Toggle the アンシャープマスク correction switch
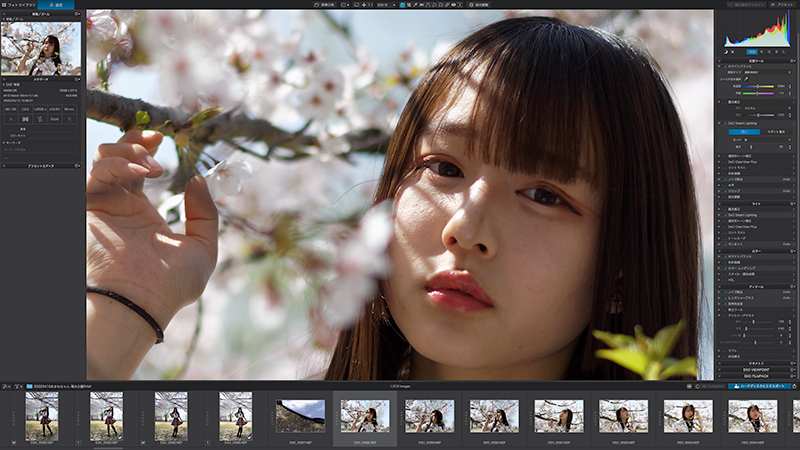Viewport: 800px width, 450px height. click(726, 316)
